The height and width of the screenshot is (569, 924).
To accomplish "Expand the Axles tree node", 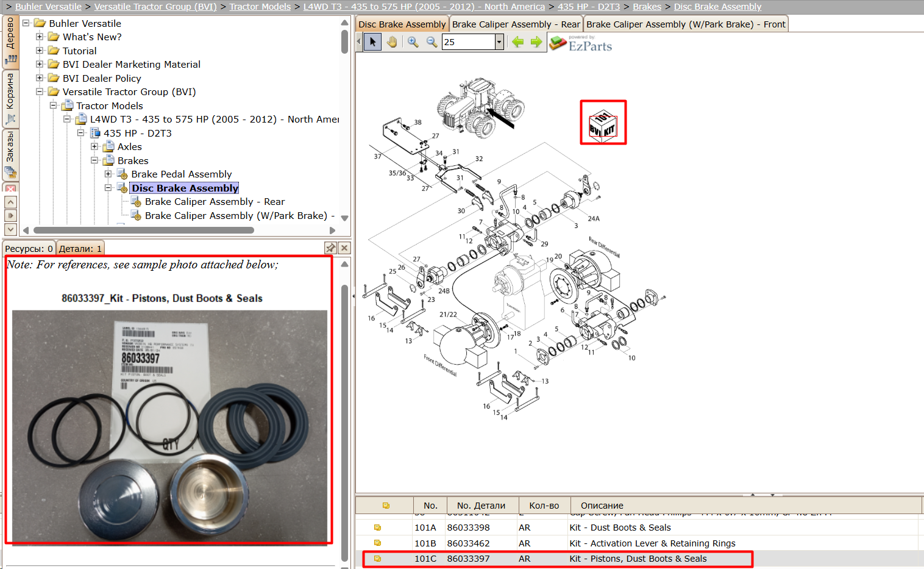I will pyautogui.click(x=94, y=146).
